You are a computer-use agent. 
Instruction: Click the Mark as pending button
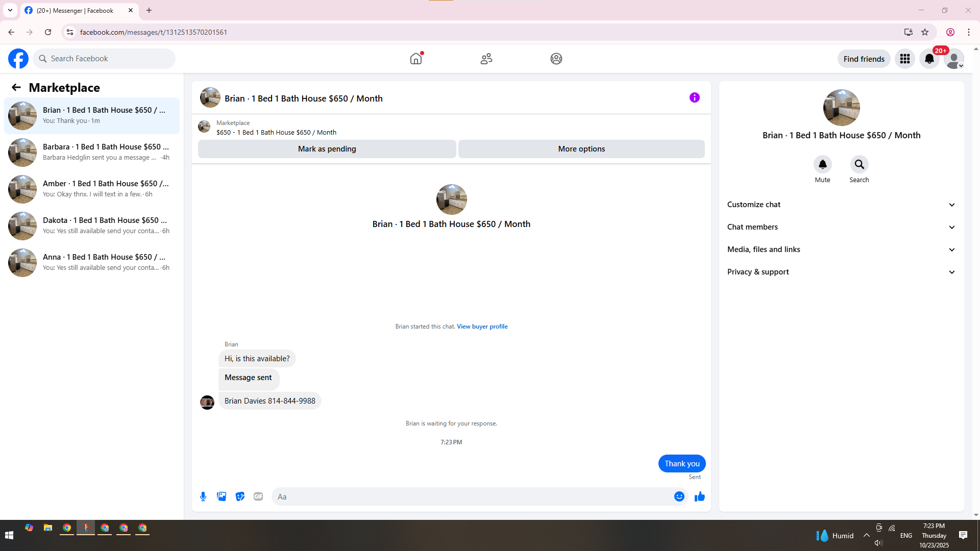click(x=327, y=149)
